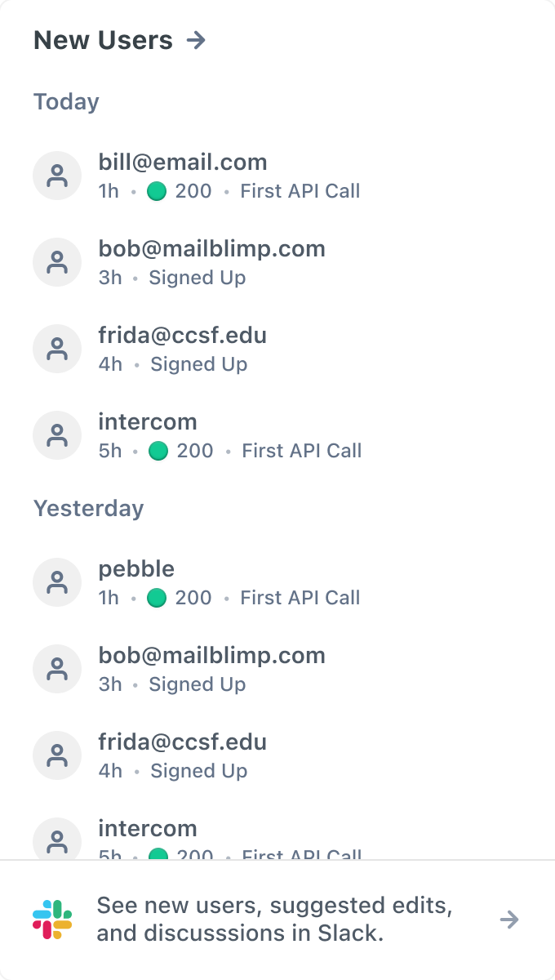Image resolution: width=555 pixels, height=980 pixels.
Task: Click the avatar icon for pebble
Action: (x=57, y=582)
